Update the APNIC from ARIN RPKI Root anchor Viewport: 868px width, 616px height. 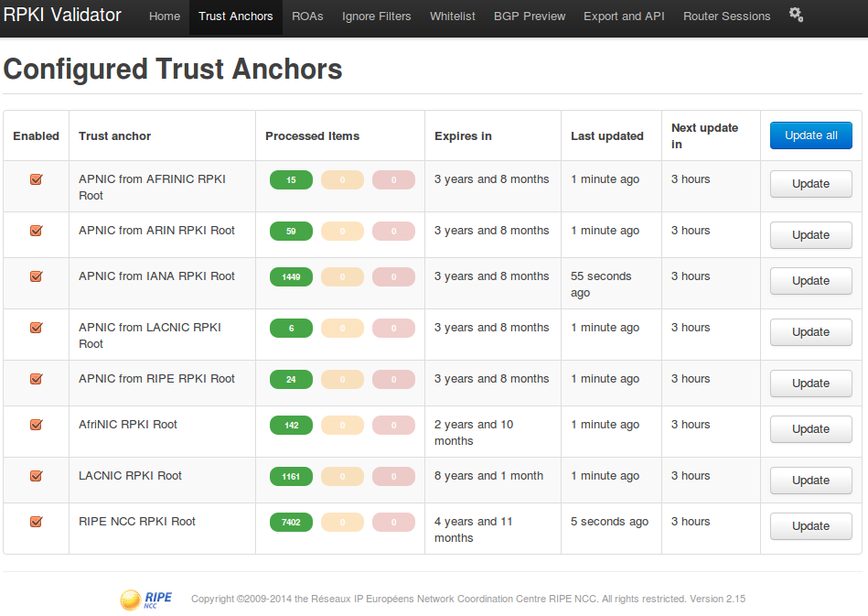click(x=811, y=235)
